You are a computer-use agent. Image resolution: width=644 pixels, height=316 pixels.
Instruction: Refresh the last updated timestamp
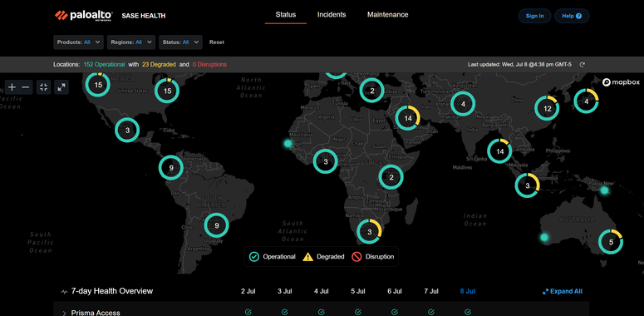point(582,65)
